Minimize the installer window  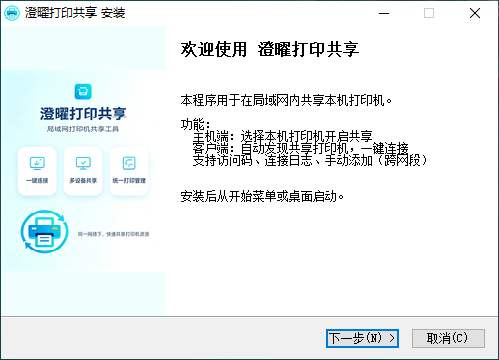tap(384, 13)
